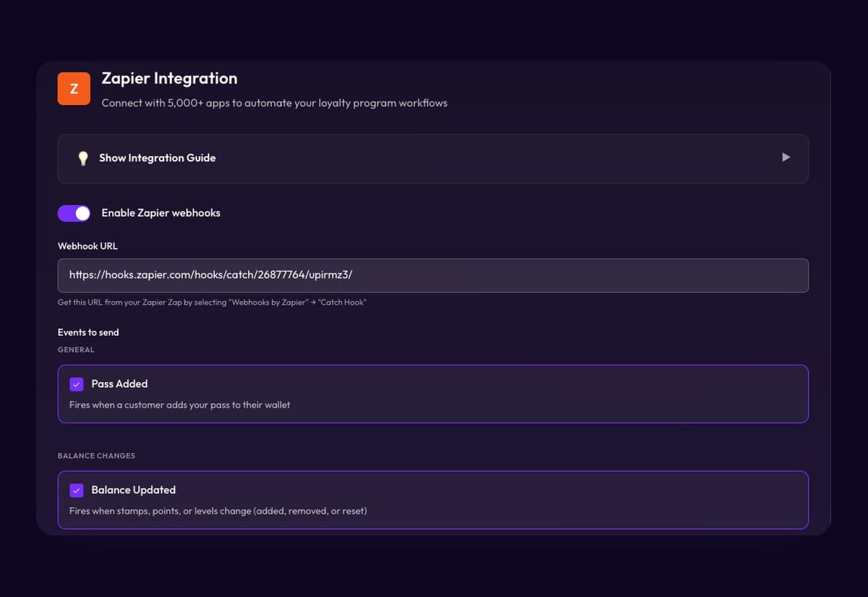Select the Pass Added event card
This screenshot has width=868, height=597.
pyautogui.click(x=433, y=394)
